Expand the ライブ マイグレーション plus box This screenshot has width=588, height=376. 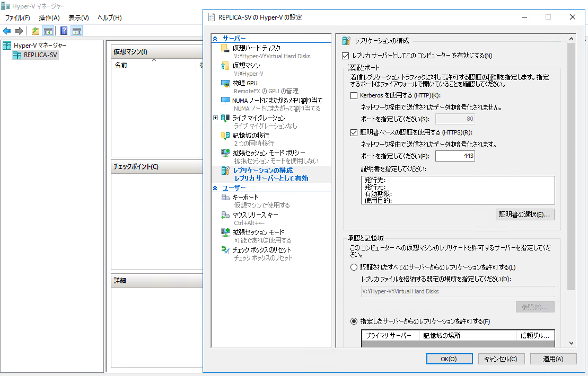pyautogui.click(x=216, y=118)
